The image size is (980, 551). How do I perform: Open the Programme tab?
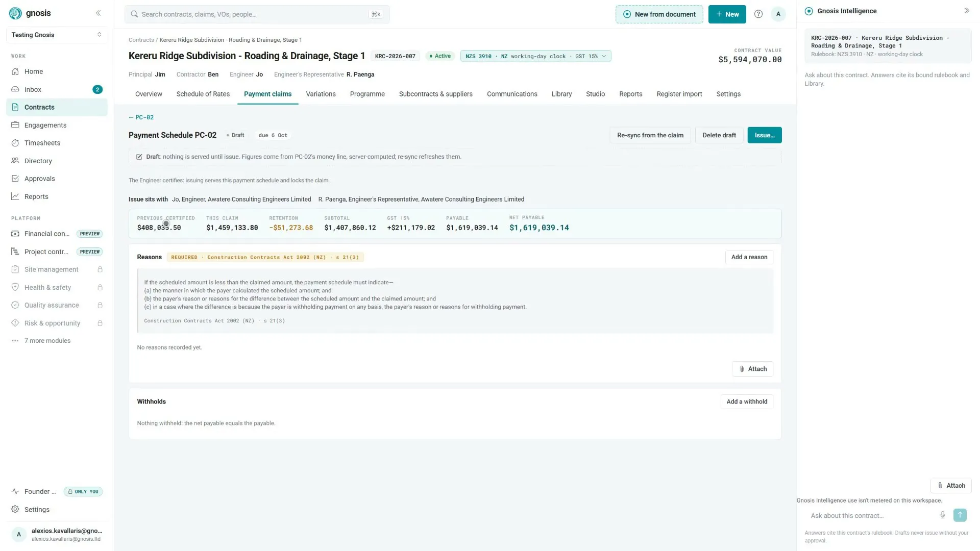[367, 94]
